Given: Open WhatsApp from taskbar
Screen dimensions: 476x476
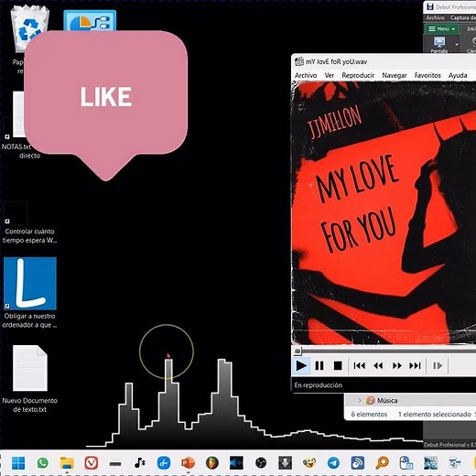Looking at the screenshot, I should pos(42,463).
